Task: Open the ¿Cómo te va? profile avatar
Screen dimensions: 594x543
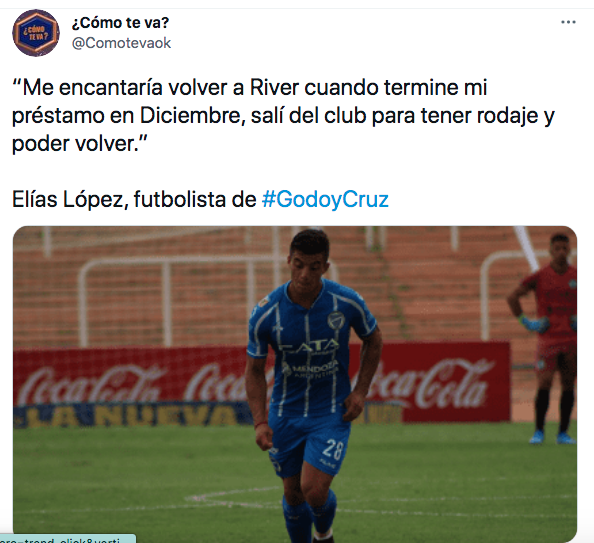Action: (x=36, y=33)
